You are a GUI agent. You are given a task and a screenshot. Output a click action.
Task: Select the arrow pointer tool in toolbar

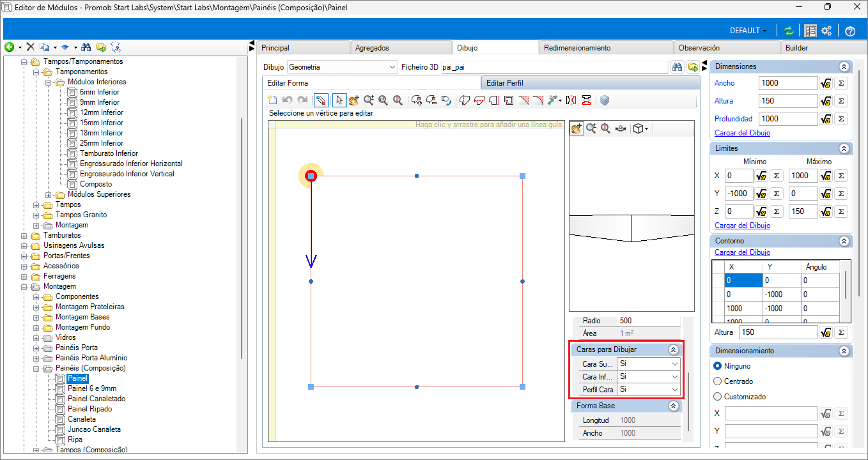click(x=339, y=100)
